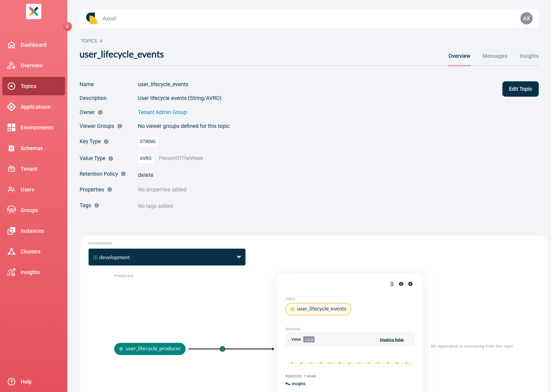Click the info icon beside Value Type
The height and width of the screenshot is (392, 551).
tap(111, 158)
